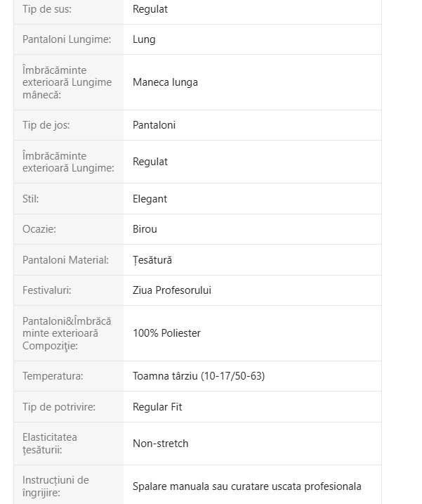Click the "Ocazie:" label
Viewport: 422px width, 504px height.
click(x=39, y=229)
